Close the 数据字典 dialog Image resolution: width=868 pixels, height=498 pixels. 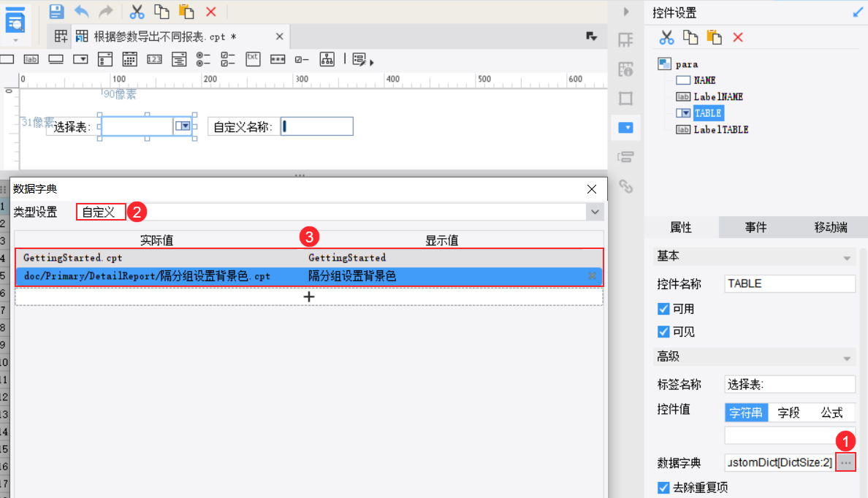tap(592, 189)
